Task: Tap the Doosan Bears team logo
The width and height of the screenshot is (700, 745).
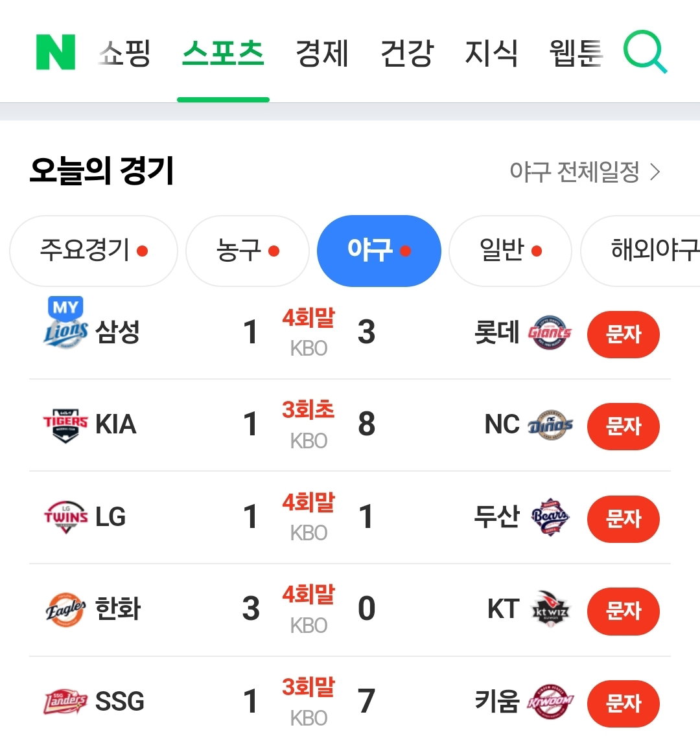Action: click(x=550, y=517)
